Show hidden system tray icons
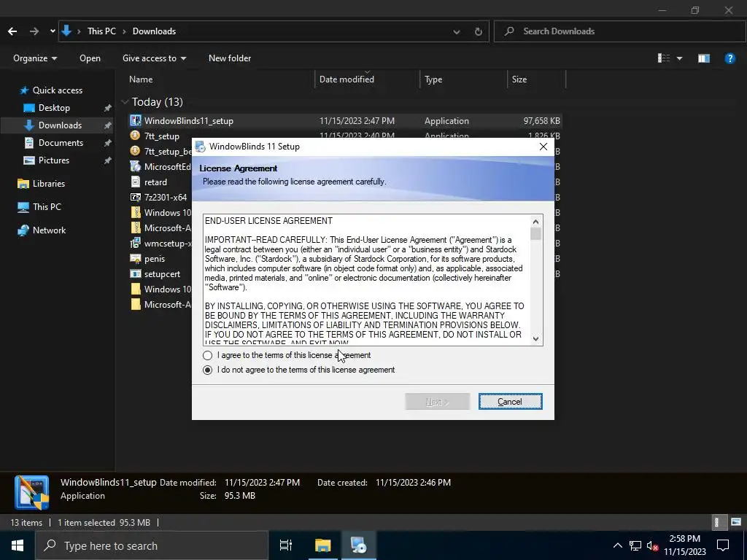The image size is (747, 560). tap(617, 545)
